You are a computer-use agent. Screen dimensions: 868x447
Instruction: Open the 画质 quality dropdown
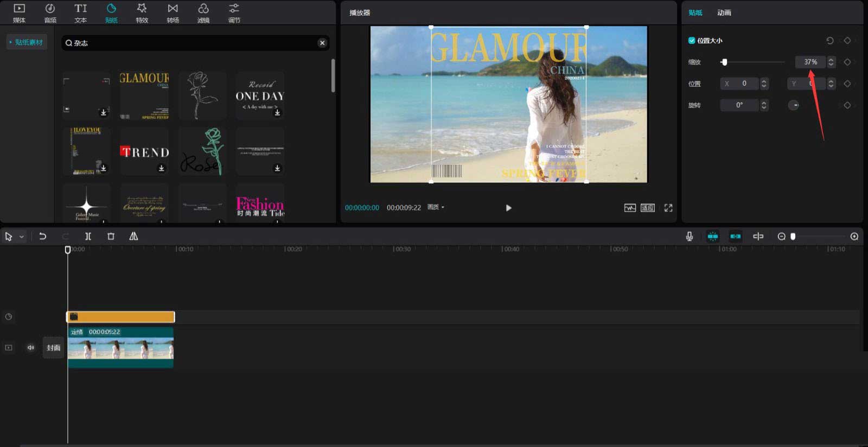[x=436, y=207]
